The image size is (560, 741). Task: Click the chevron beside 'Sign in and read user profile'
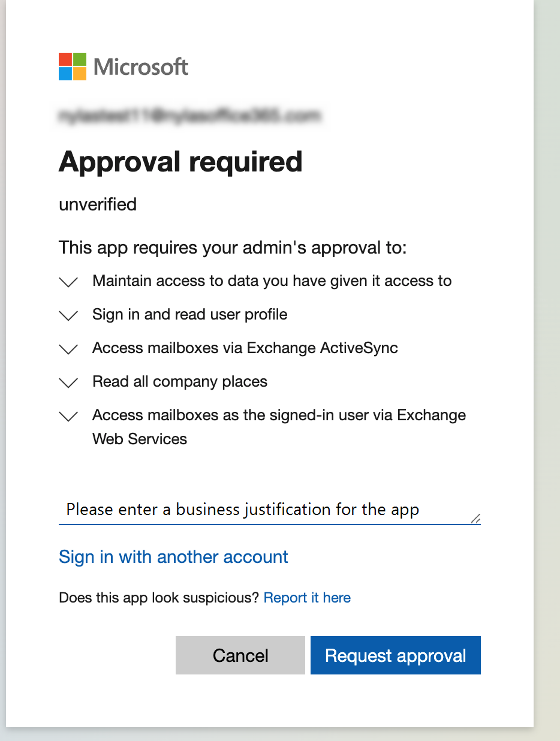[x=68, y=315]
